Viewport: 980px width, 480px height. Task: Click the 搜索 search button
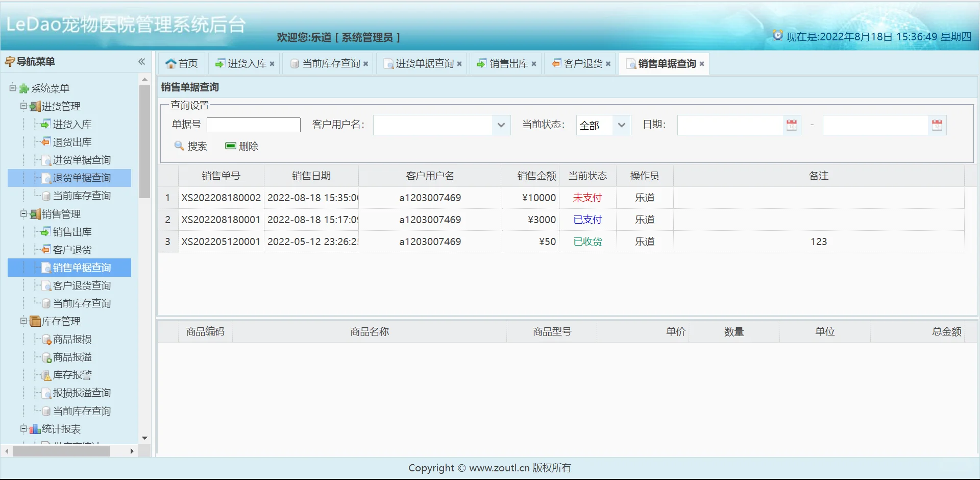pyautogui.click(x=190, y=146)
